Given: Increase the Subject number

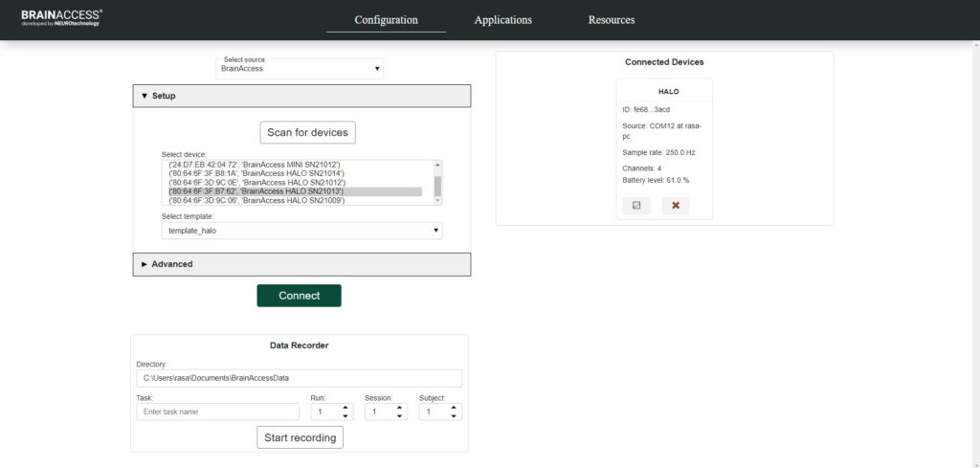Looking at the screenshot, I should point(454,408).
